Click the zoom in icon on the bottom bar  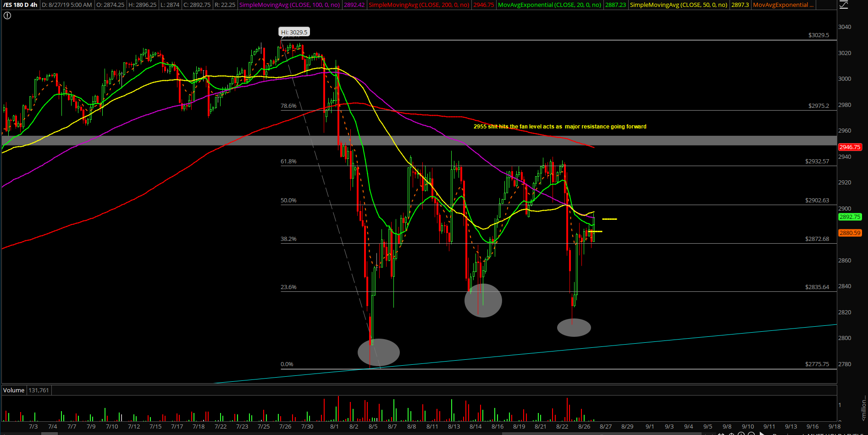(x=741, y=434)
